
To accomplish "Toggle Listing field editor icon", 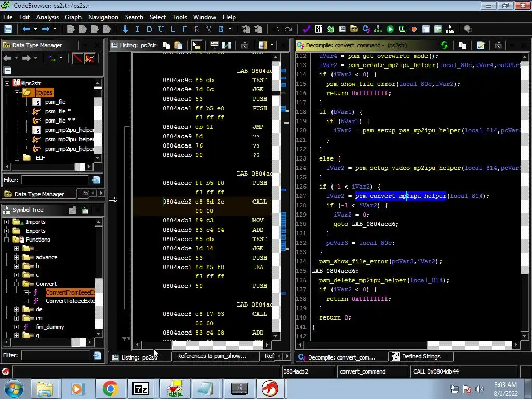I will click(214, 45).
